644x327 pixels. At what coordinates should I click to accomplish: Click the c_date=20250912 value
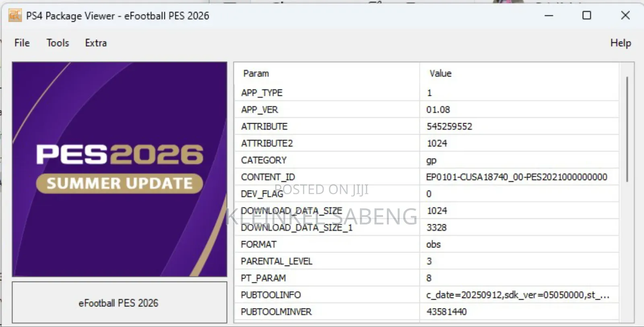(x=518, y=295)
